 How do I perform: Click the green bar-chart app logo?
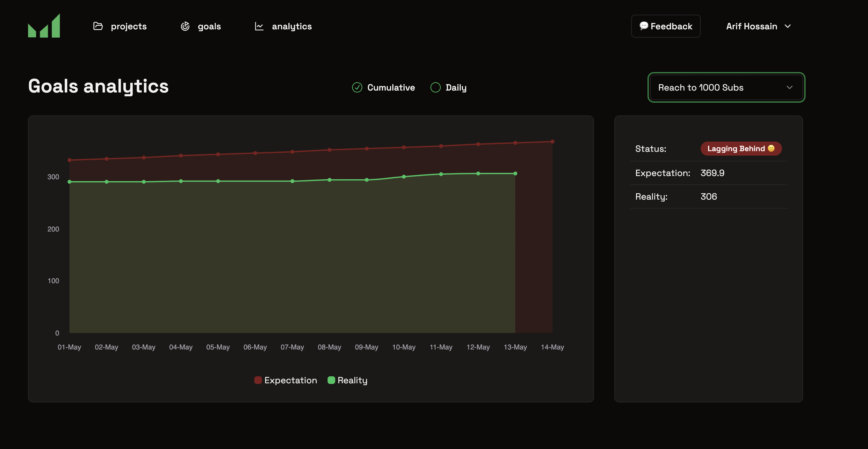pos(44,26)
